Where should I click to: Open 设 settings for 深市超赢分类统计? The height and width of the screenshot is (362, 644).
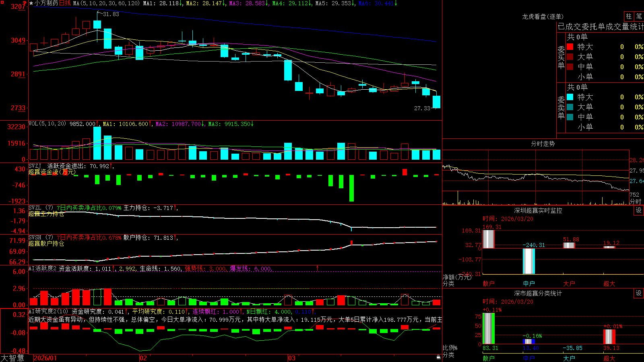click(639, 293)
